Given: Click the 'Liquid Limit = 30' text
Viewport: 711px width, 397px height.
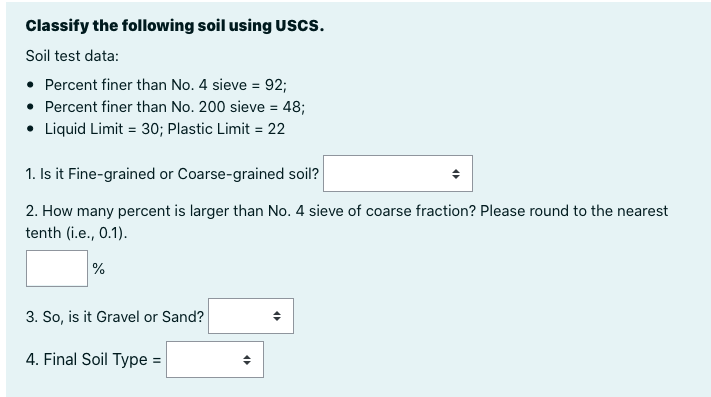Looking at the screenshot, I should [104, 129].
